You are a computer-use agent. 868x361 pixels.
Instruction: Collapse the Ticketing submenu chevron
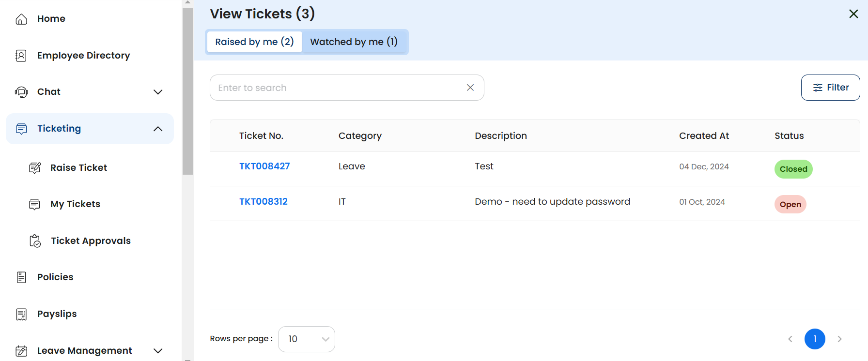click(x=158, y=129)
